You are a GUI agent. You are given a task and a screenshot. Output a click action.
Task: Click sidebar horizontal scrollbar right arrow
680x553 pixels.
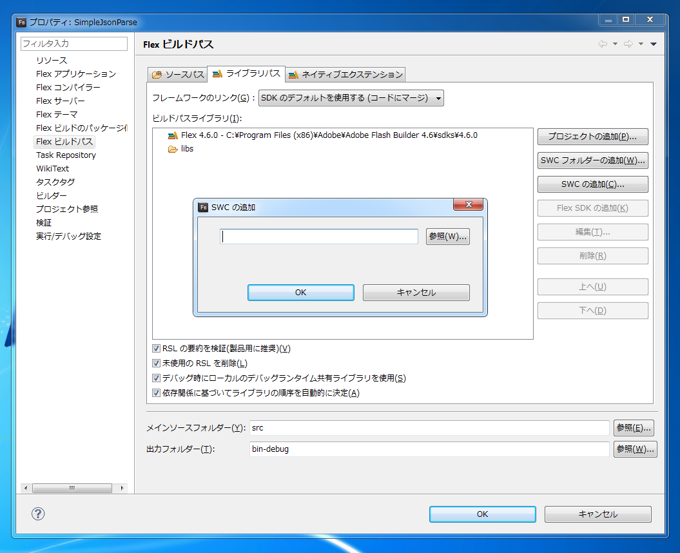click(122, 488)
